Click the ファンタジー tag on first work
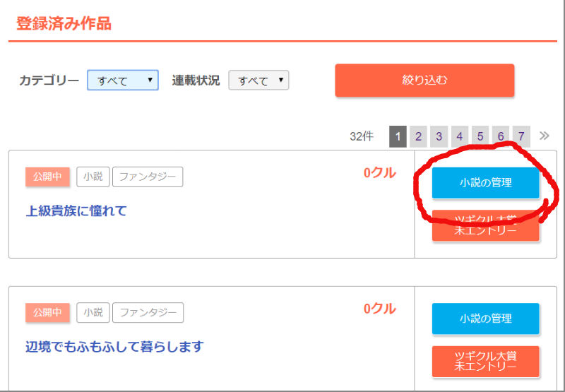The width and height of the screenshot is (565, 392). 148,177
